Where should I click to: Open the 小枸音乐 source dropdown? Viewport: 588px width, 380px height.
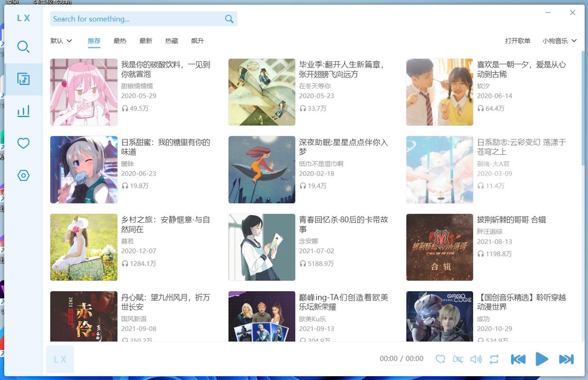[560, 41]
